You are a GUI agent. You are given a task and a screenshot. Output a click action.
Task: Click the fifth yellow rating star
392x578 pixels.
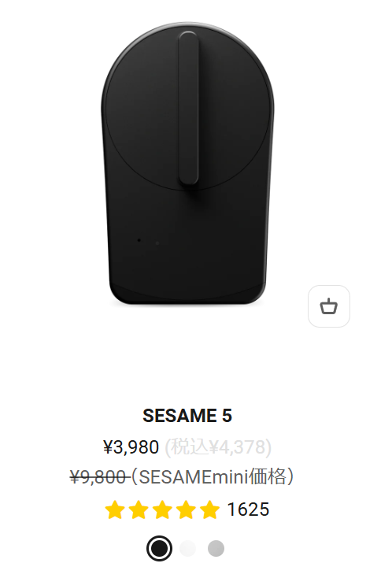coord(209,509)
